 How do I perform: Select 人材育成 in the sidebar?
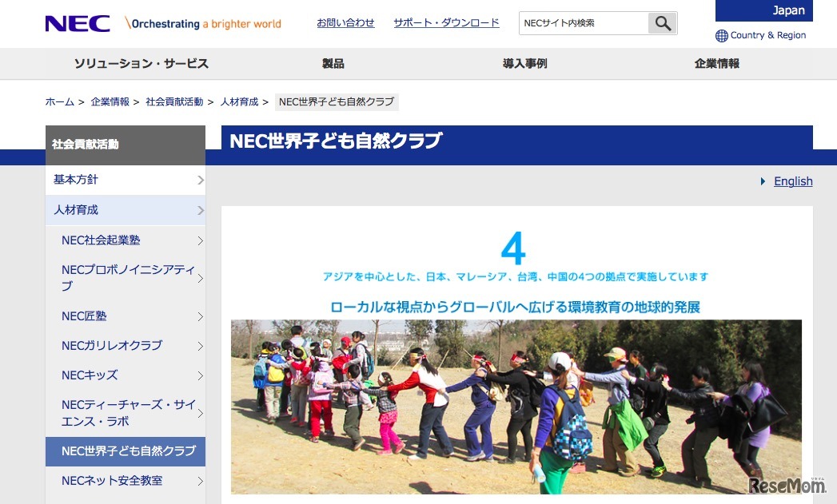coord(126,210)
